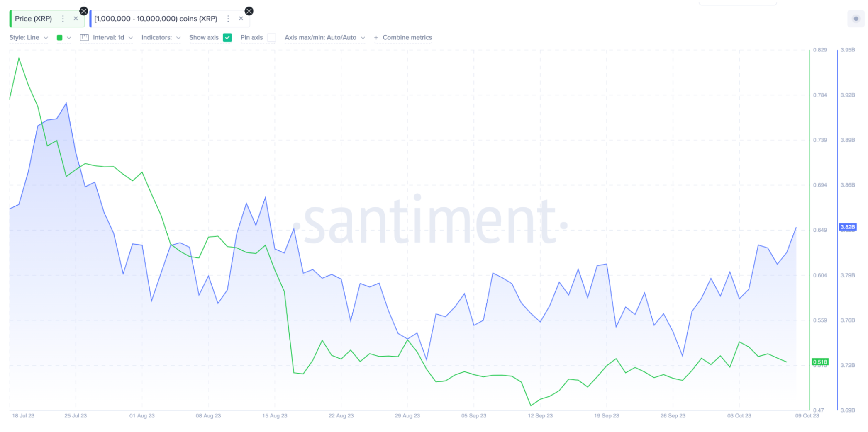868x432 pixels.
Task: Click black circle X above coins metric tab
Action: tap(249, 11)
